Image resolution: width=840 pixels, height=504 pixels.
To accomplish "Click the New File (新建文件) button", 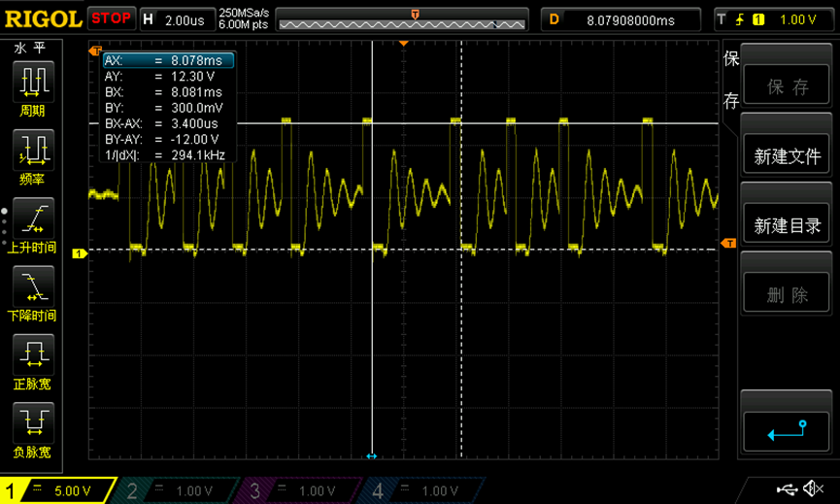I will pyautogui.click(x=786, y=153).
